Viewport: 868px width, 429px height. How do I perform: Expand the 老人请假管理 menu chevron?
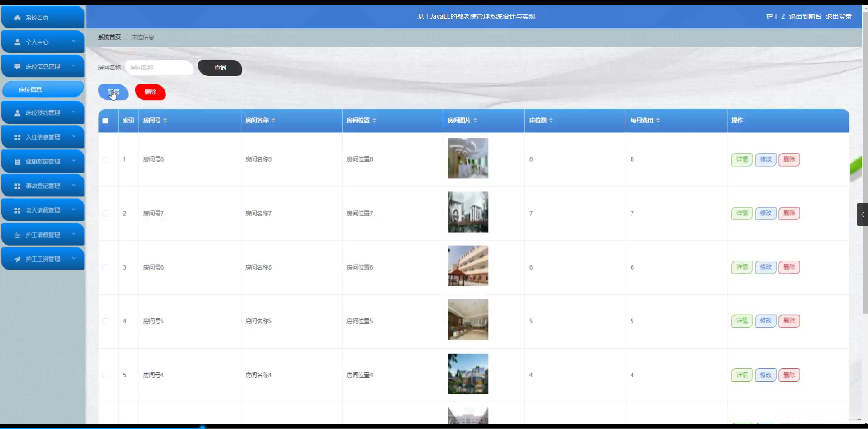(x=74, y=210)
